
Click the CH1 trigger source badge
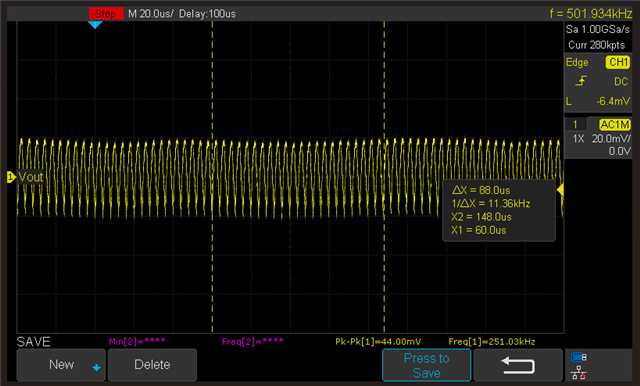(618, 62)
